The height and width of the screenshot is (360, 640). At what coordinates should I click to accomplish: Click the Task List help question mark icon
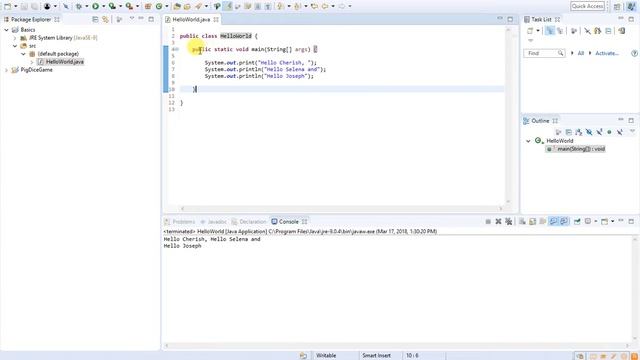click(634, 53)
